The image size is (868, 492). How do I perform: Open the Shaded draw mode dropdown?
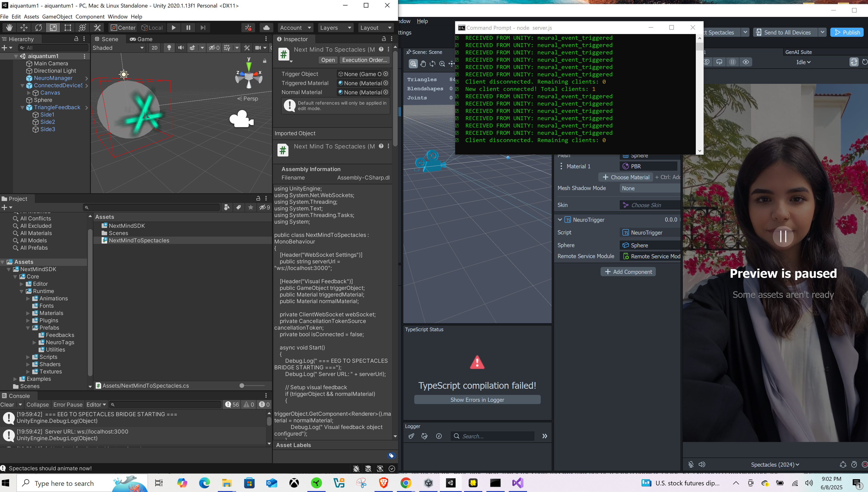click(118, 48)
